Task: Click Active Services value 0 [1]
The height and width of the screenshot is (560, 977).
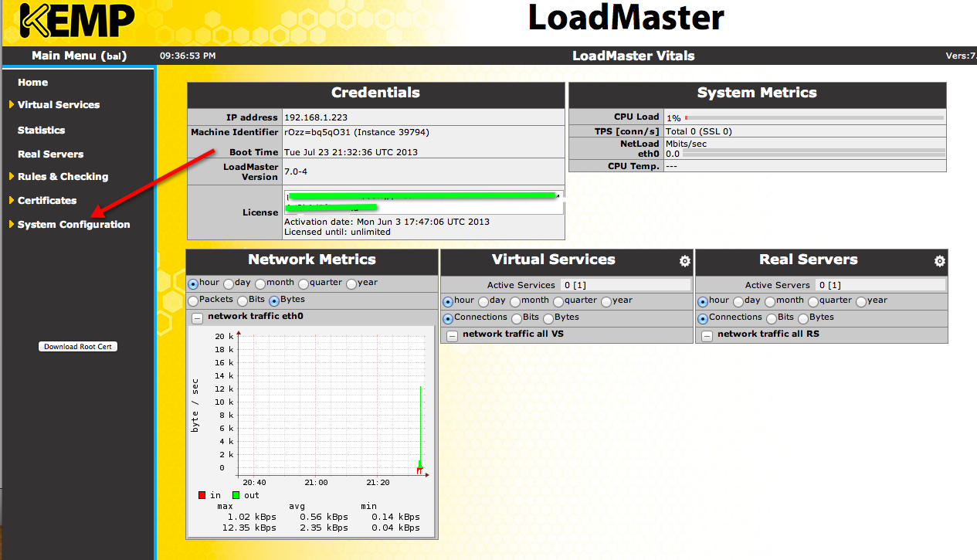Action: (626, 285)
